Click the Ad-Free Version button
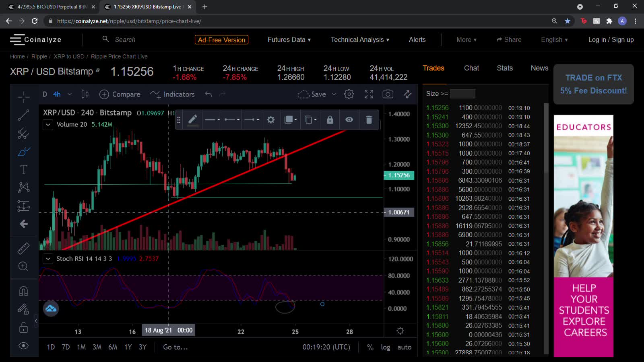Image resolution: width=644 pixels, height=362 pixels. coord(221,40)
